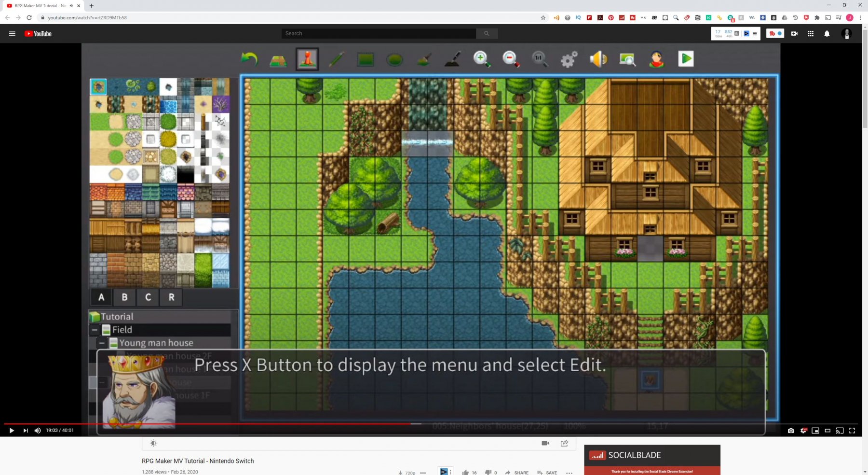Click the zoom out magnifier icon
868x475 pixels.
(x=511, y=59)
